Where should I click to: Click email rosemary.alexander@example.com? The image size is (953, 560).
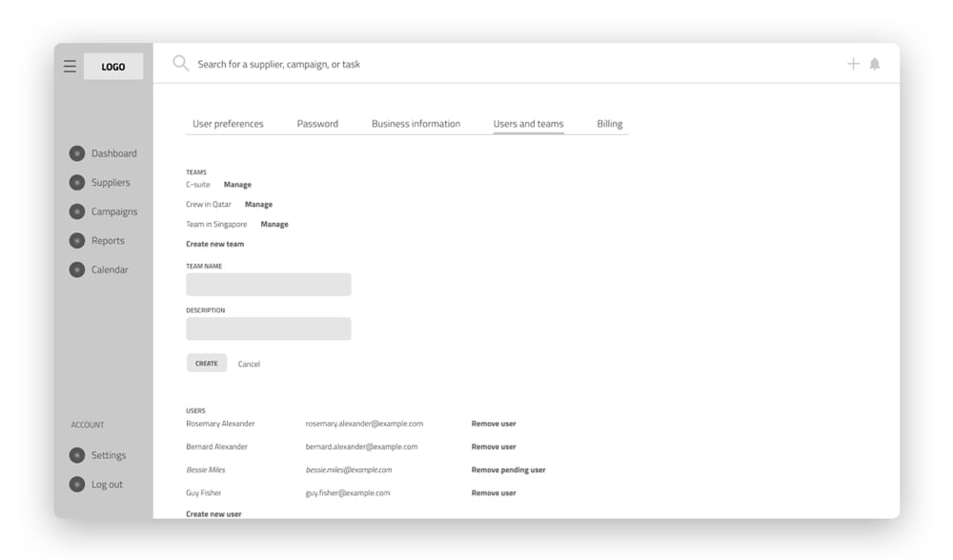tap(364, 424)
